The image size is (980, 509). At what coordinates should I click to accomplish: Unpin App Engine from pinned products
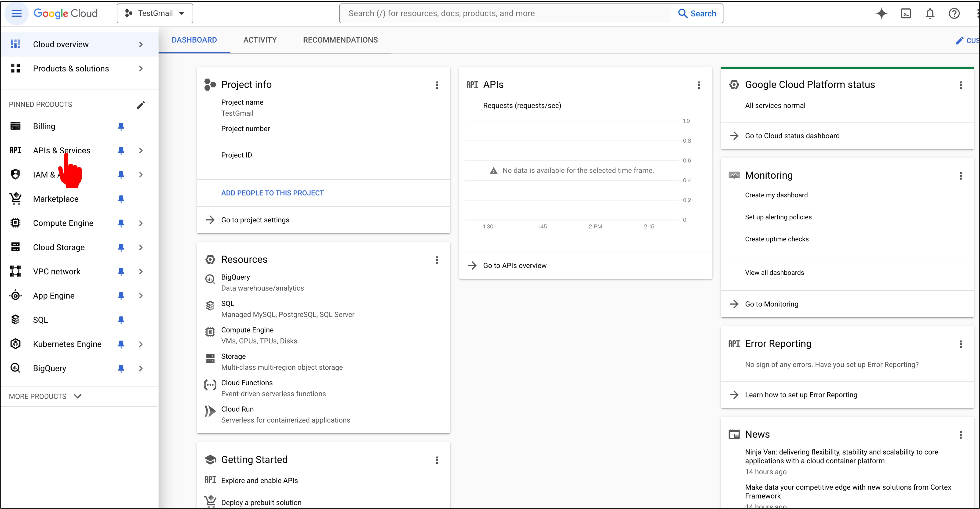point(121,296)
